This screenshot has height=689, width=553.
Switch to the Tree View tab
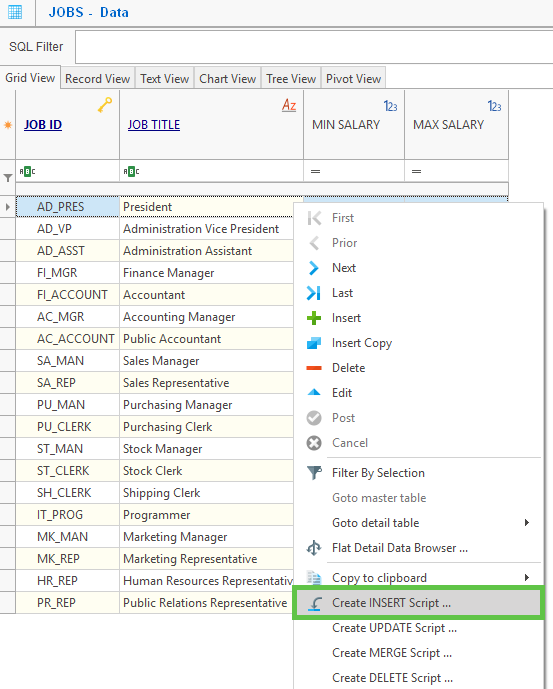pos(291,79)
